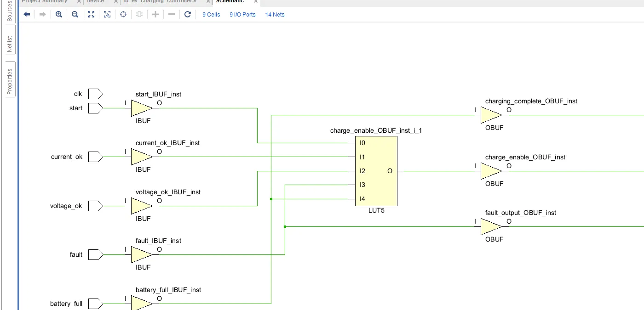The width and height of the screenshot is (644, 310).
Task: Click the output pin O on LUT5
Action: click(x=390, y=171)
